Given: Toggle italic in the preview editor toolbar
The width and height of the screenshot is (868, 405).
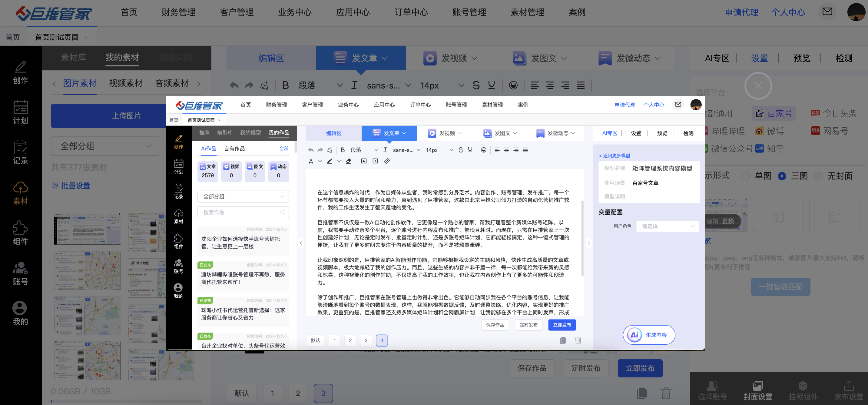Looking at the screenshot, I should (385, 150).
